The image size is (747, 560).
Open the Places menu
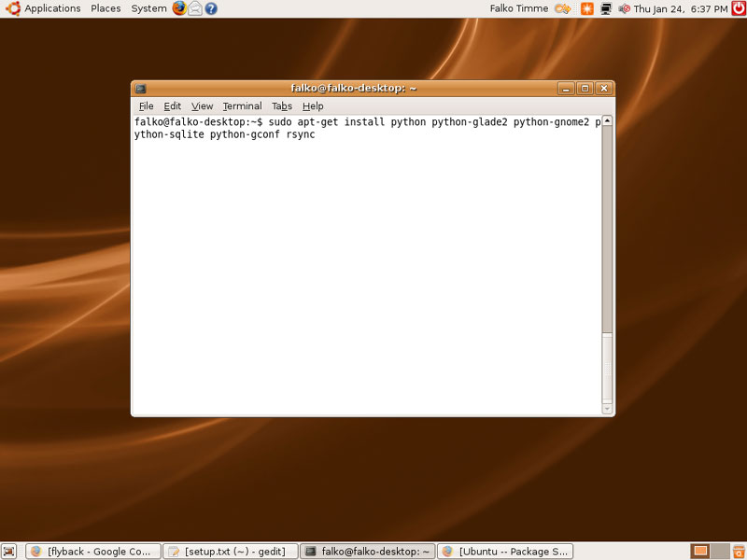(106, 8)
